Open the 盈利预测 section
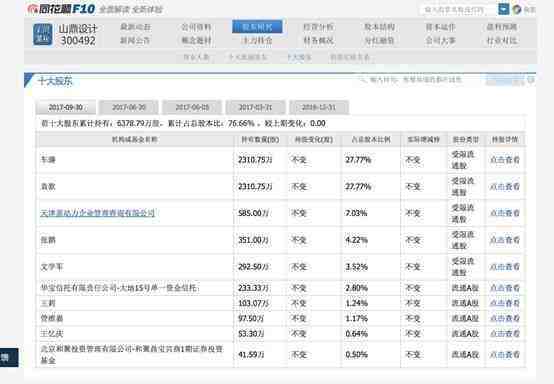 tap(502, 27)
